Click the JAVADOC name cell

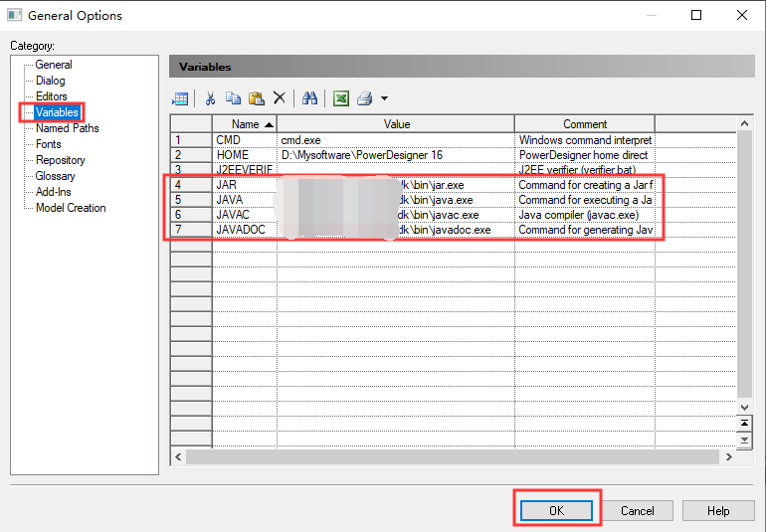[x=245, y=230]
